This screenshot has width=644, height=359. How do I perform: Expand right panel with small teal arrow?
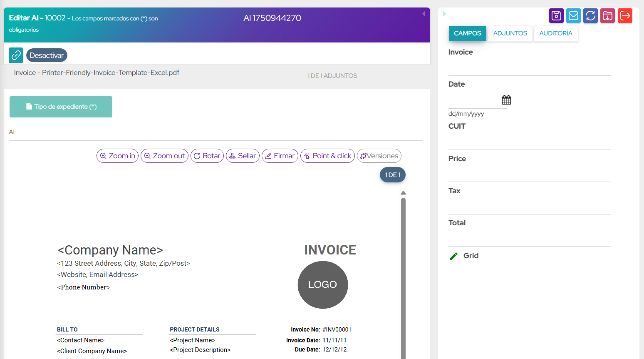[444, 14]
